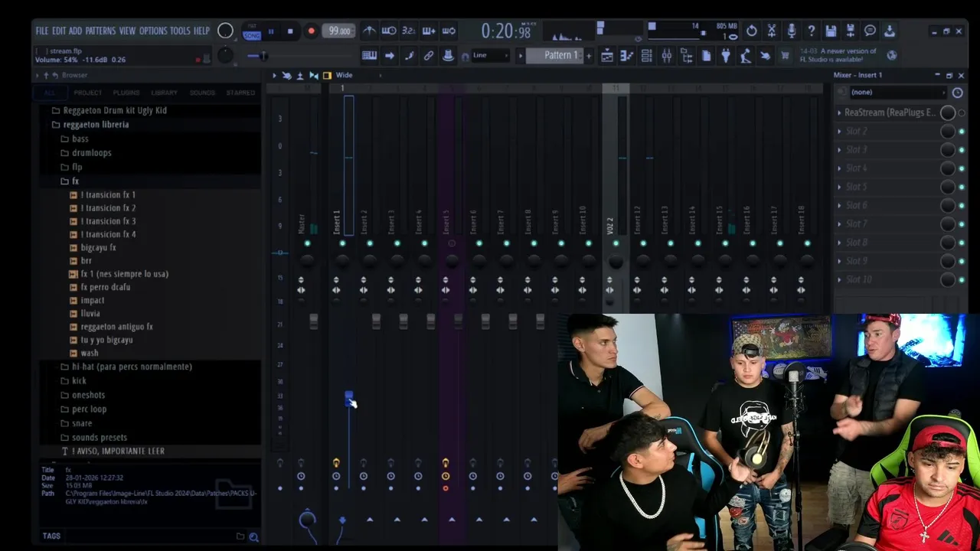Click the TAGS label in browser
Screen dimensions: 980x551
tap(51, 536)
